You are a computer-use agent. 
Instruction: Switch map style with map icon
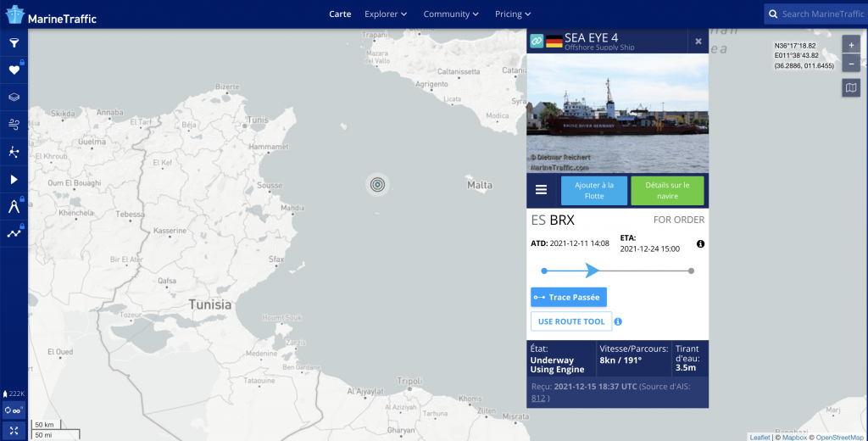pos(851,87)
